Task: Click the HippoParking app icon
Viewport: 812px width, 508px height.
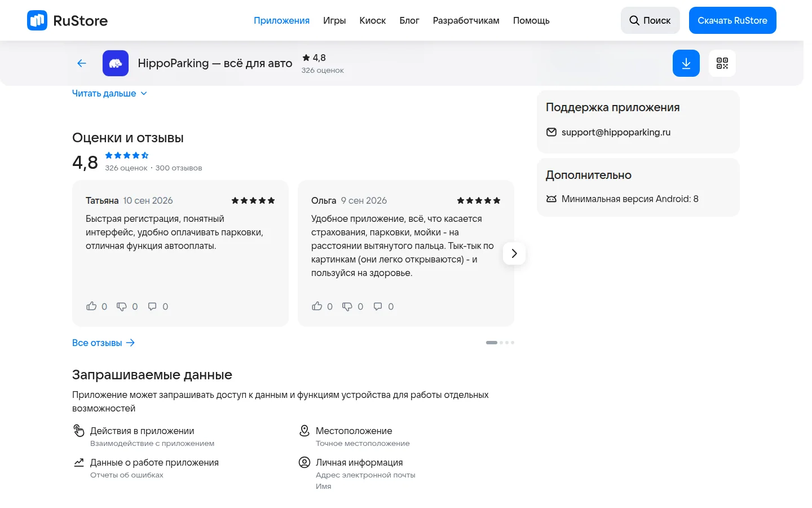Action: pos(116,63)
